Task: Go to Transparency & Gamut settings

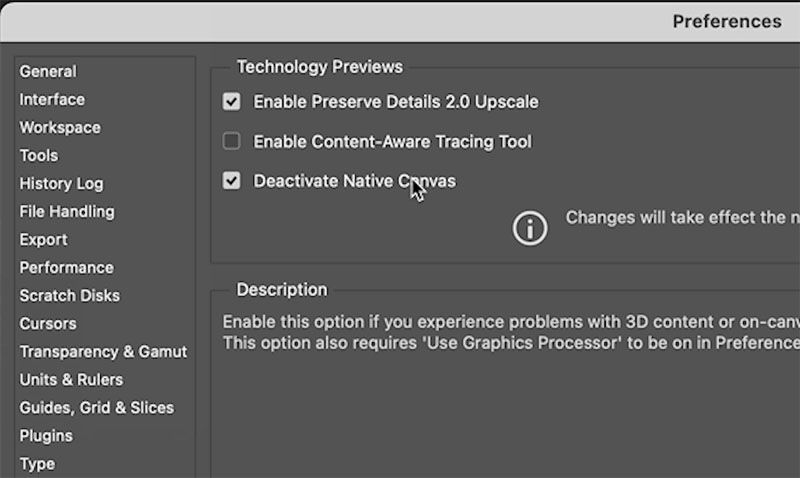Action: point(103,352)
